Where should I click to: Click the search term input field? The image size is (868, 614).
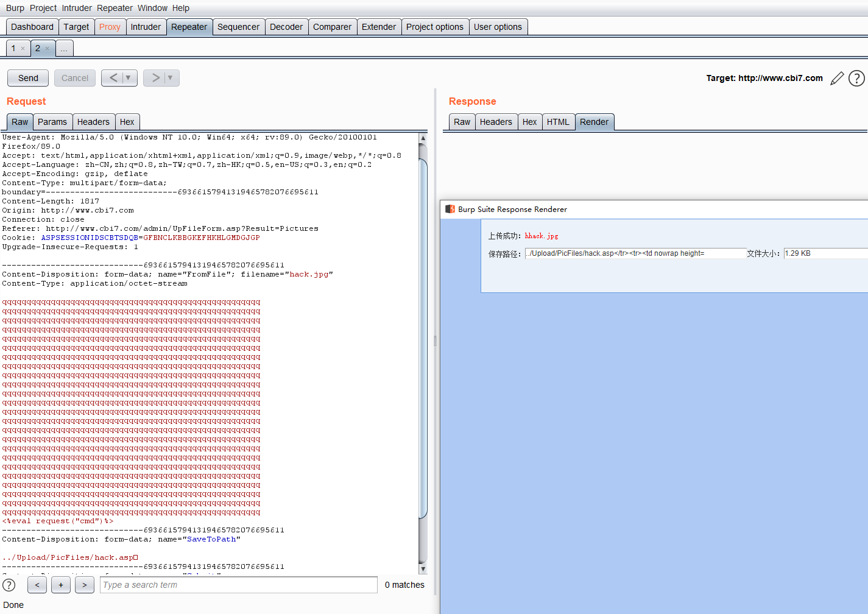click(x=239, y=585)
